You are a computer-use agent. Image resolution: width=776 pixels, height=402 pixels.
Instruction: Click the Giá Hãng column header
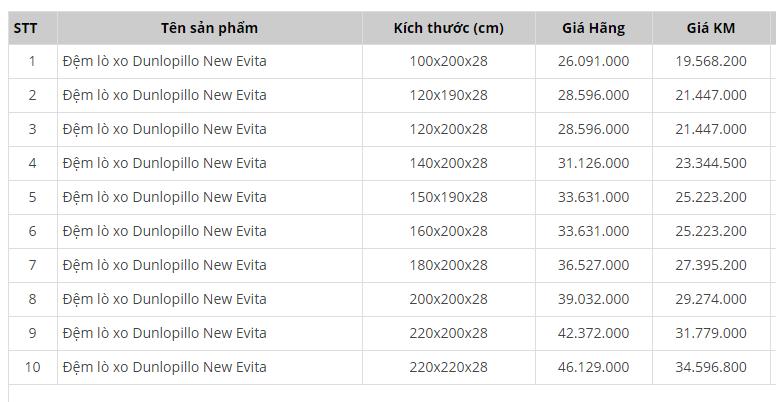593,28
